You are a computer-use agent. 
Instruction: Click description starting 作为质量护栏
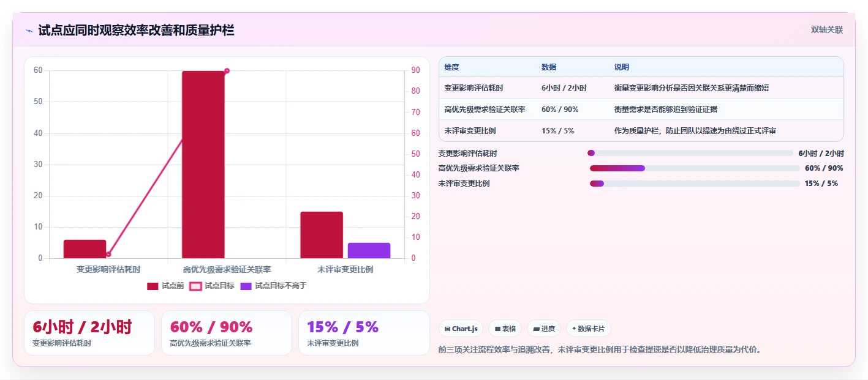[696, 131]
